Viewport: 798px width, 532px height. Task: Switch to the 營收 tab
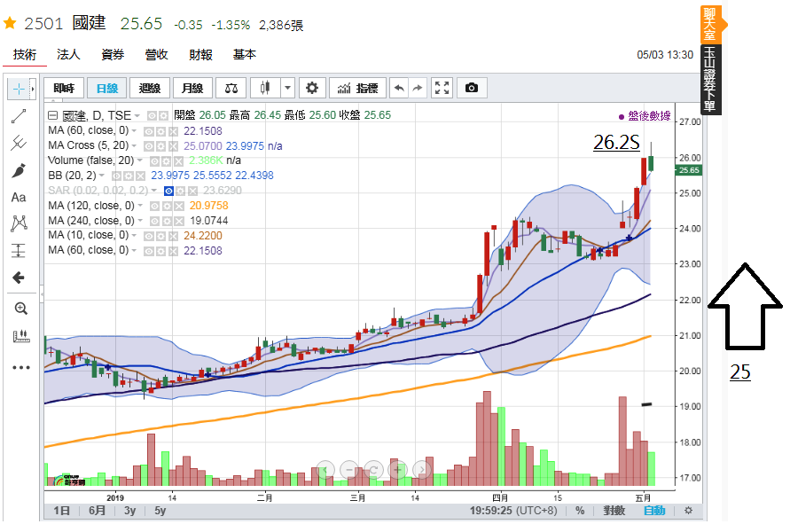coord(156,54)
